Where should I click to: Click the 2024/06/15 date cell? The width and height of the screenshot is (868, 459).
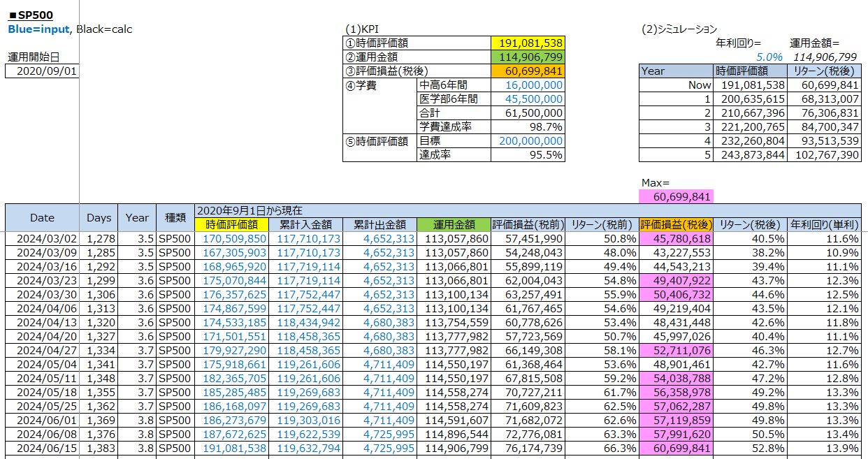(x=42, y=448)
